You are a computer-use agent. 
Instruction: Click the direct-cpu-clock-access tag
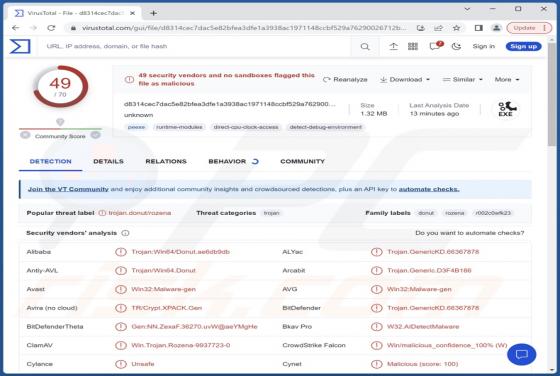(x=246, y=127)
